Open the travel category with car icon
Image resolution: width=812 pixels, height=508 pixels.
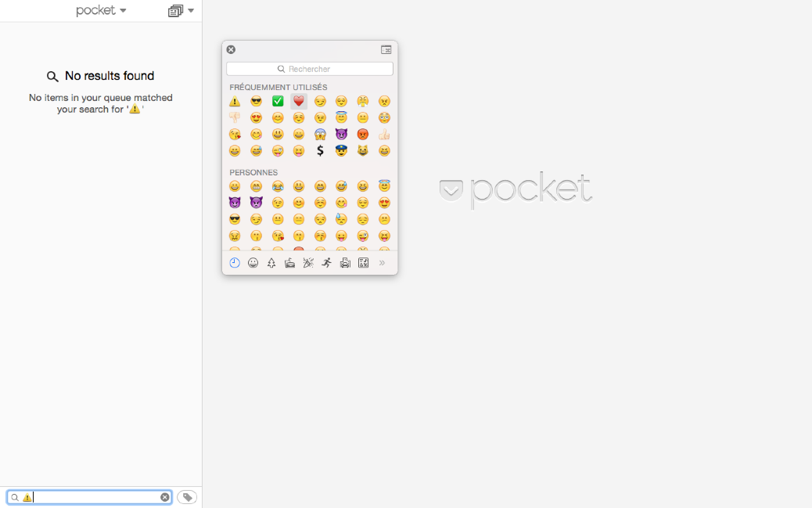(345, 263)
